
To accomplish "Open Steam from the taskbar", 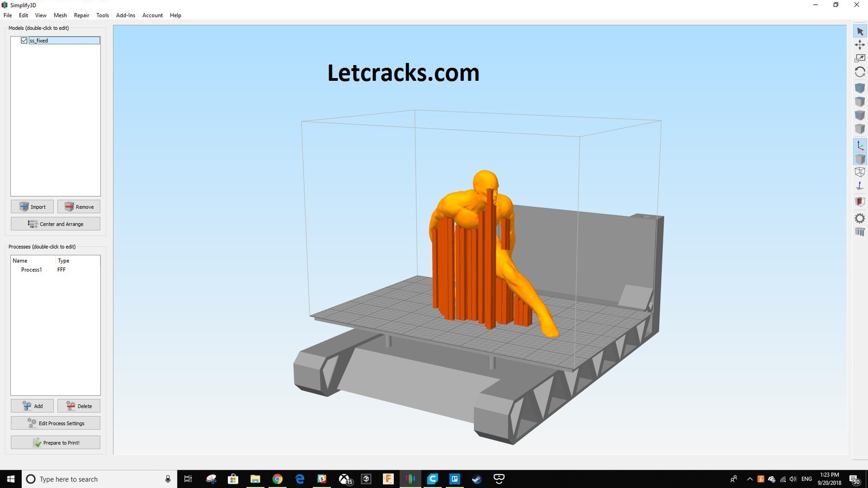I will pos(477,479).
